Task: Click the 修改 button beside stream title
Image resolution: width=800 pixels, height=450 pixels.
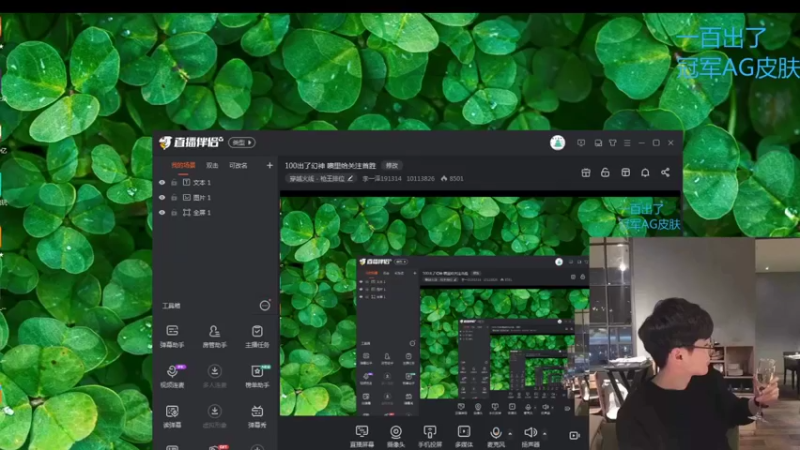Action: point(391,165)
